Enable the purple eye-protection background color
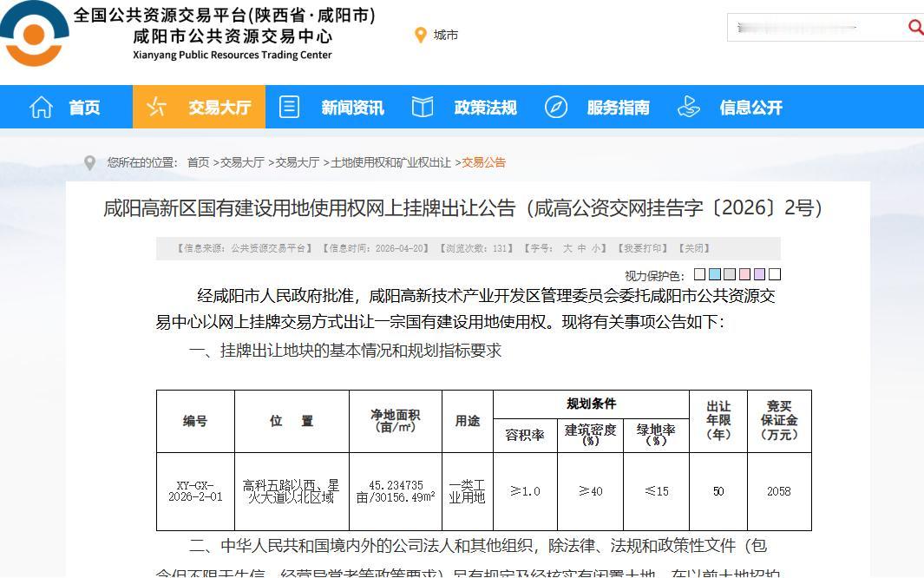Screen dimensions: 924x578 coord(759,273)
